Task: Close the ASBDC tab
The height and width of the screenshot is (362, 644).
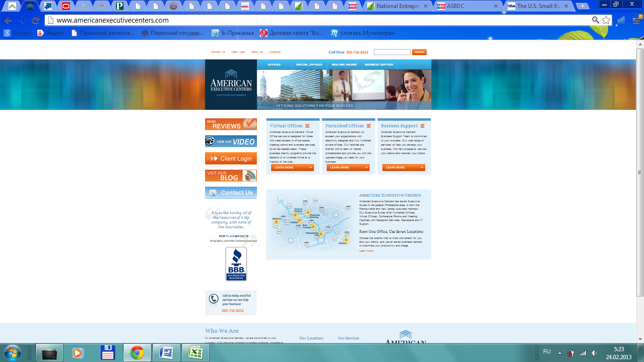Action: pyautogui.click(x=496, y=6)
